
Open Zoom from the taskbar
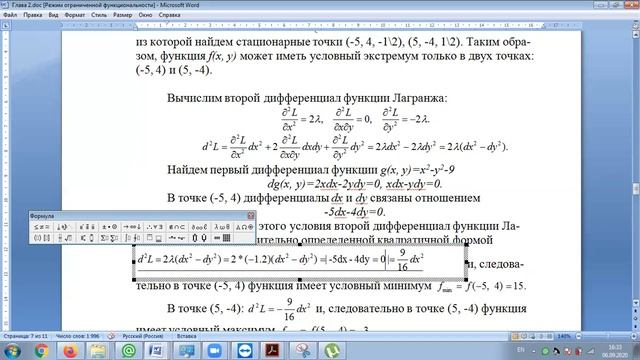[x=214, y=351]
